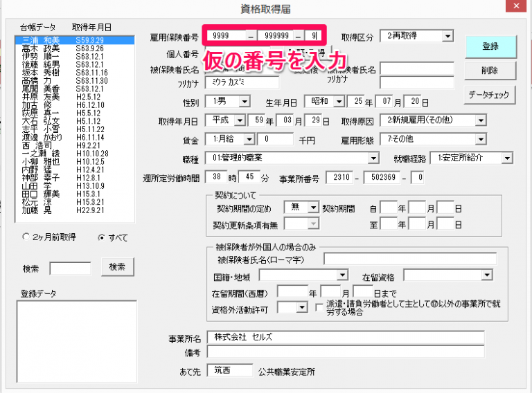Open the 取得年月日 era dropdown showing 平成
532x393 pixels.
coord(240,120)
